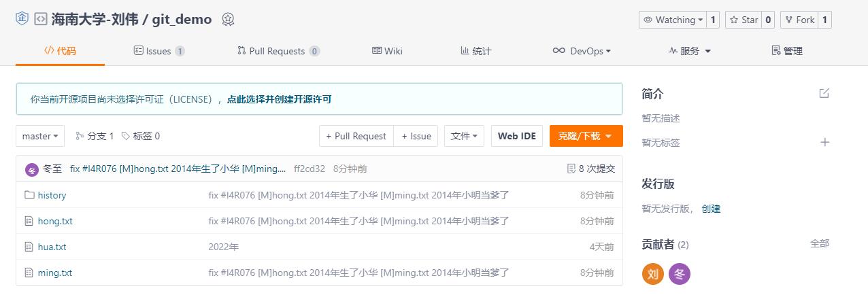Viewport: 868px width, 295px height.
Task: Switch to the Issues tab
Action: (x=158, y=51)
